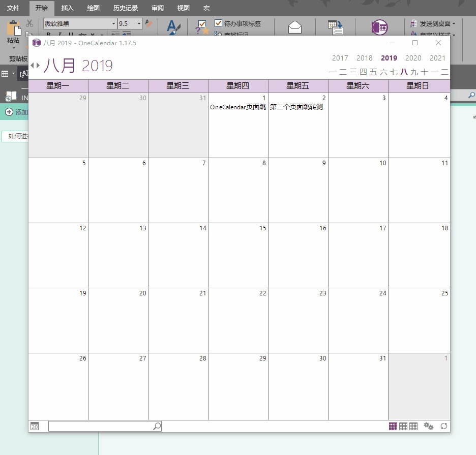Open the Styles icon with paintbrush
Image resolution: width=476 pixels, height=455 pixels.
(x=173, y=27)
